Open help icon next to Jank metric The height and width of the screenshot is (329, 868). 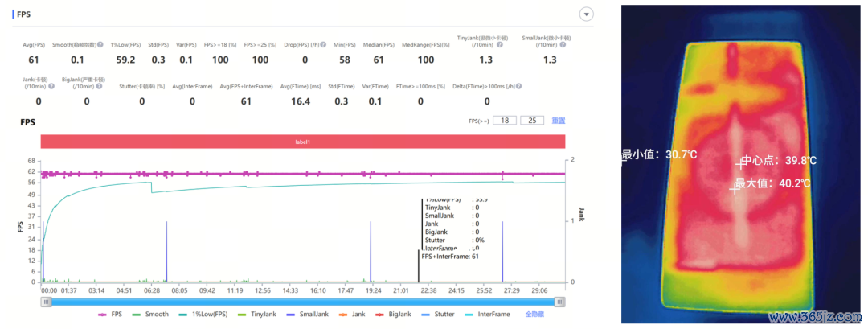pyautogui.click(x=51, y=86)
